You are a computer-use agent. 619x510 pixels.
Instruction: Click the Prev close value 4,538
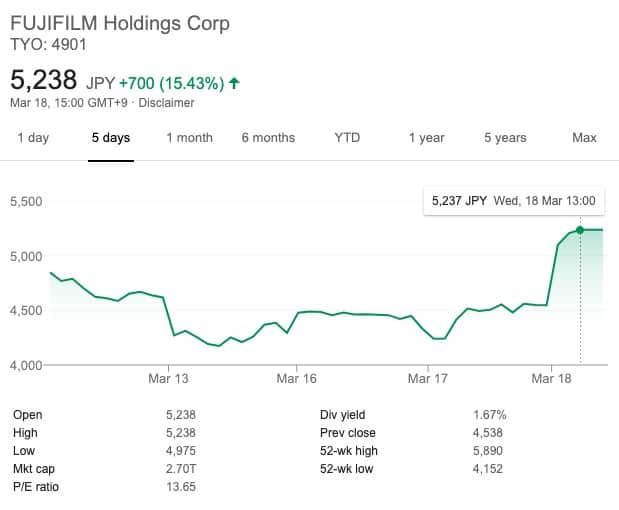[487, 433]
